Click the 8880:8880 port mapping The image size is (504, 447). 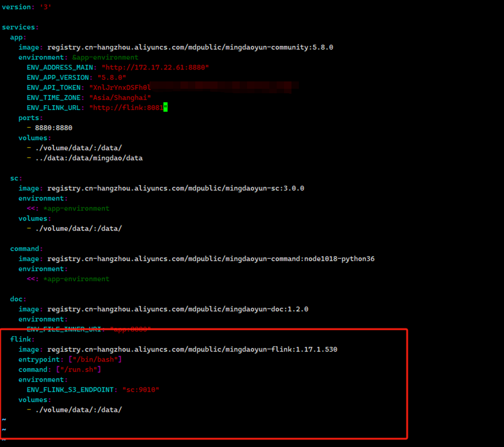tap(54, 128)
